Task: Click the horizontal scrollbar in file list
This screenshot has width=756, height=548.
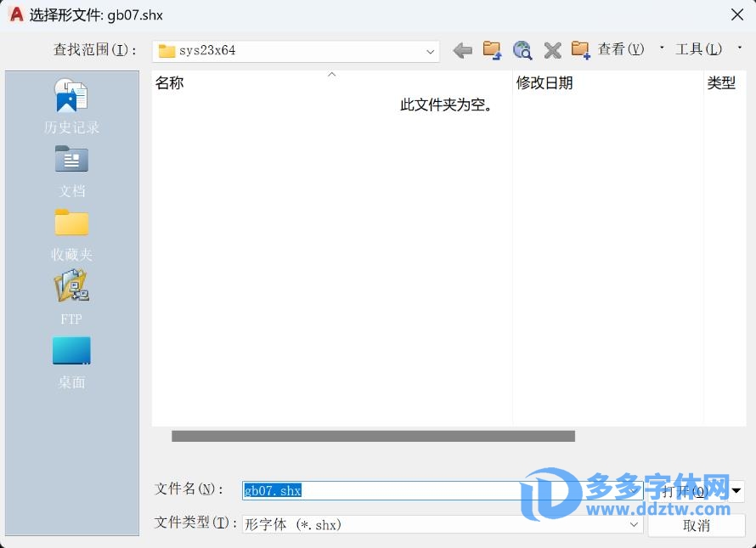Action: tap(373, 436)
